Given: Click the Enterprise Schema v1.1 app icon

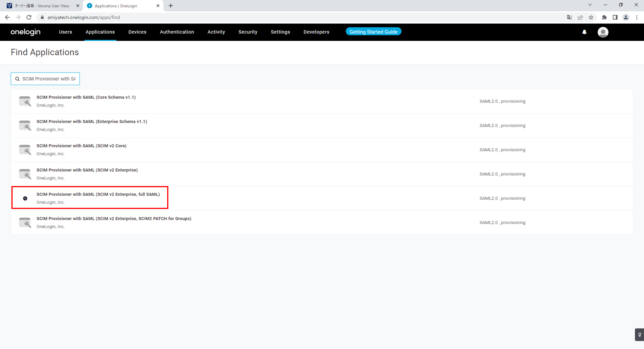Looking at the screenshot, I should 25,125.
